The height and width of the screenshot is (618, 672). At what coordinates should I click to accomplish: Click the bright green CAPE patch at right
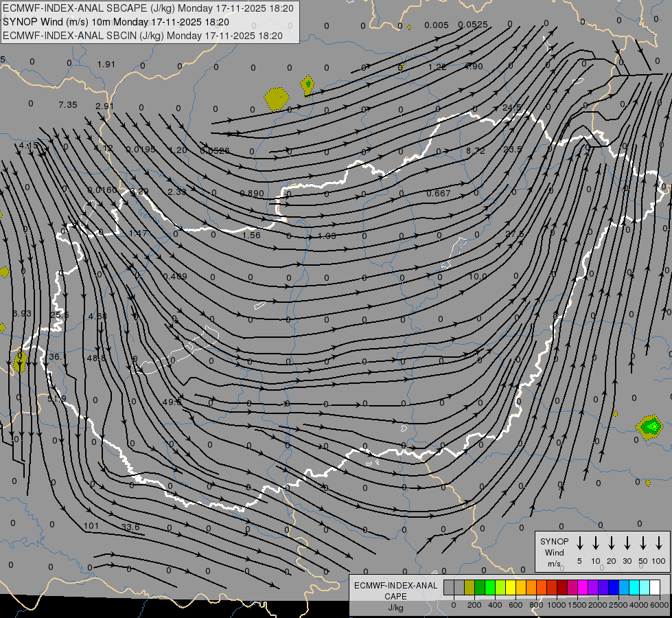pos(651,427)
